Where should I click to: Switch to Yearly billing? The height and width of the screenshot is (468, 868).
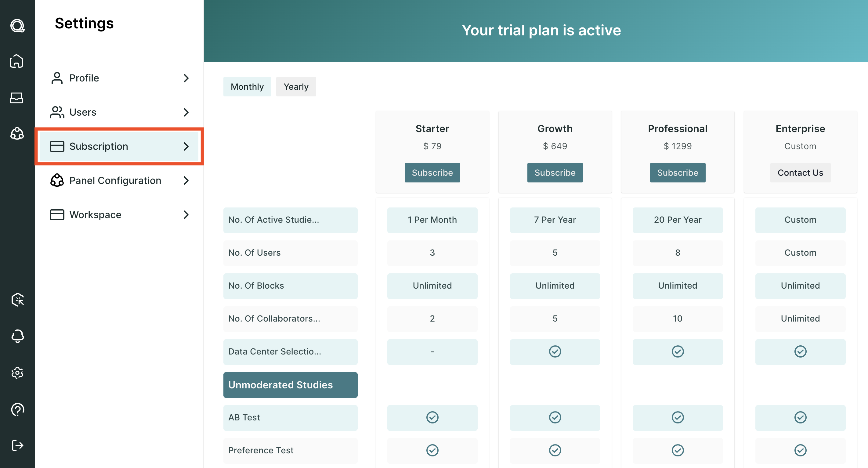point(296,87)
